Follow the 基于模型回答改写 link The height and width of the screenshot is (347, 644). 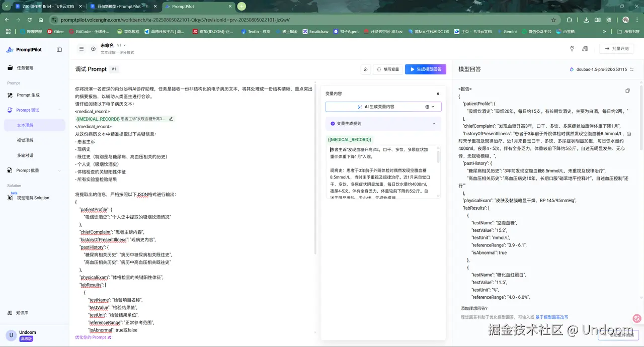(551, 317)
